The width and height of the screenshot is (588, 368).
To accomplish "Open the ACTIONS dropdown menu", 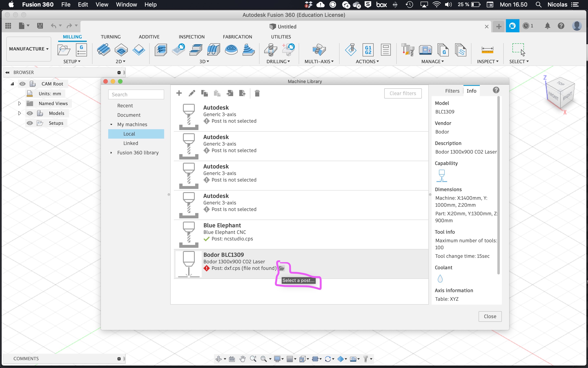I will tap(367, 62).
